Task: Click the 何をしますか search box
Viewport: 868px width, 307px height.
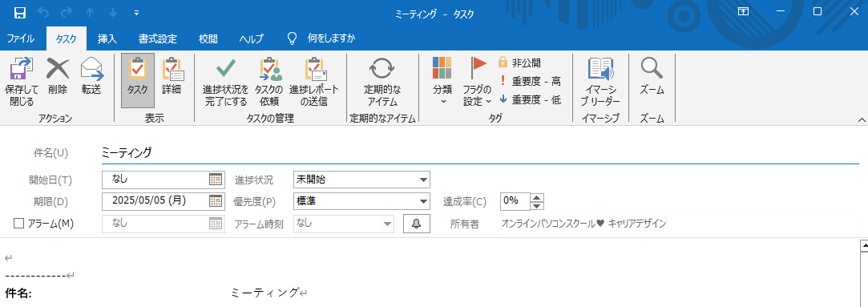Action: coord(332,38)
